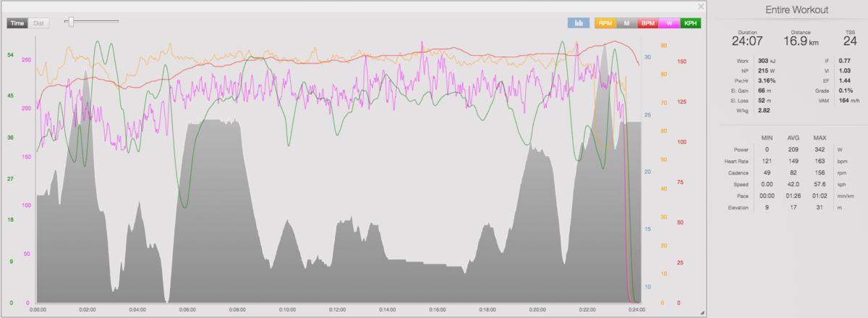The image size is (868, 318).
Task: Toggle the red BPM heart rate series
Action: 648,23
